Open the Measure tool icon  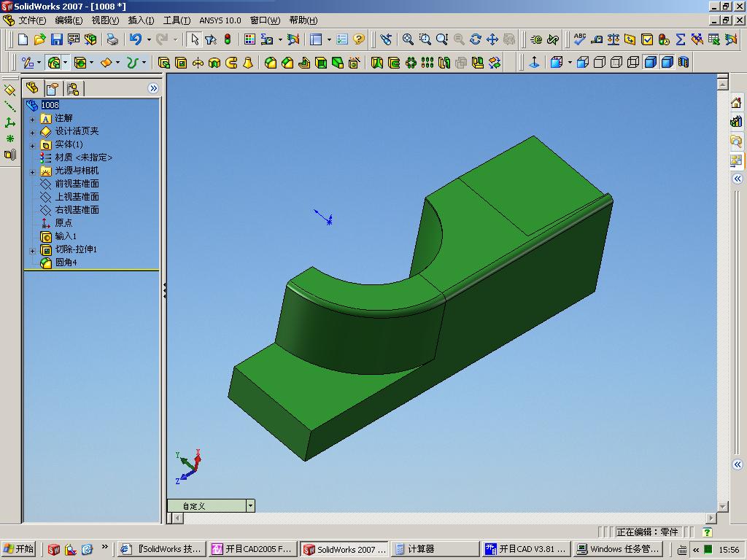tap(597, 39)
